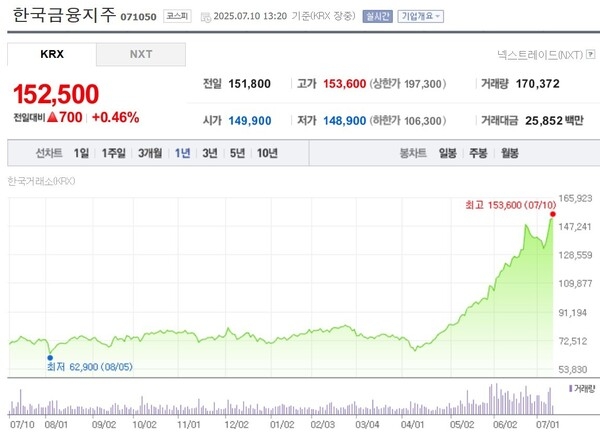Click the red highest-price marker dot
600x437 pixels.
(x=552, y=214)
